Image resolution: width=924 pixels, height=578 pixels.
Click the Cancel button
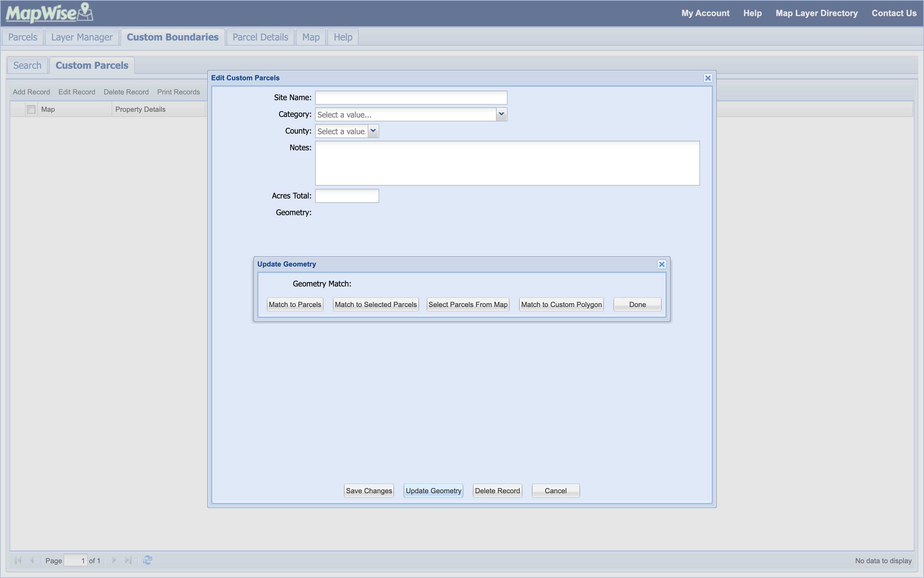(x=556, y=490)
